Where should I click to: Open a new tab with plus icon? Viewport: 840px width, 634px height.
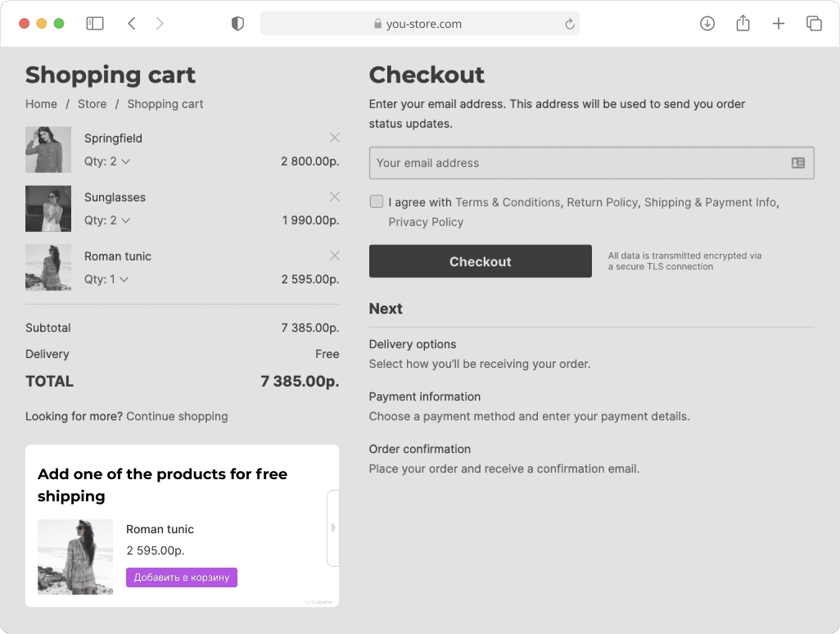tap(779, 24)
